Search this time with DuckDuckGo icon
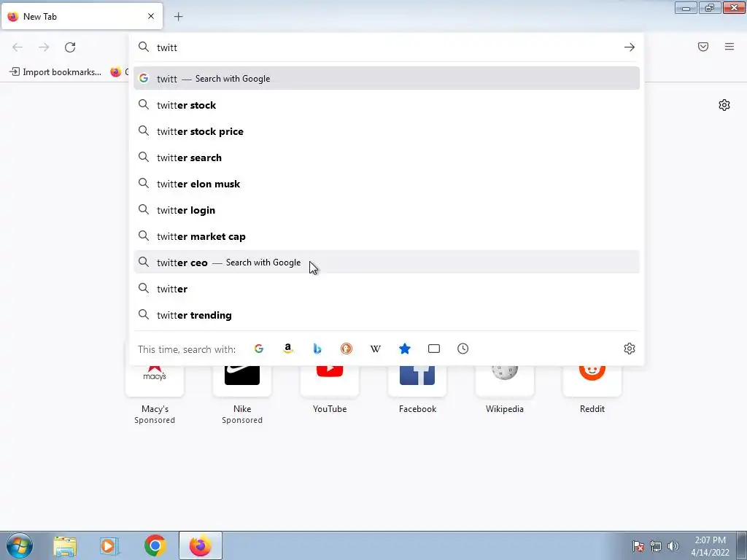747x560 pixels. pyautogui.click(x=347, y=349)
